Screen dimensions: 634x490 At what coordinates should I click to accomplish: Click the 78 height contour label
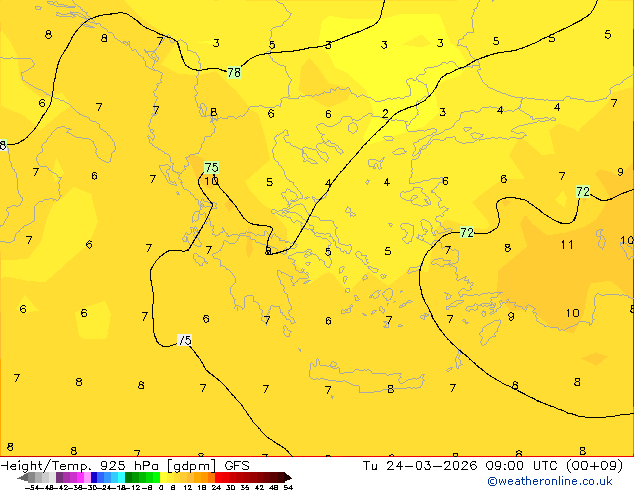click(x=234, y=72)
